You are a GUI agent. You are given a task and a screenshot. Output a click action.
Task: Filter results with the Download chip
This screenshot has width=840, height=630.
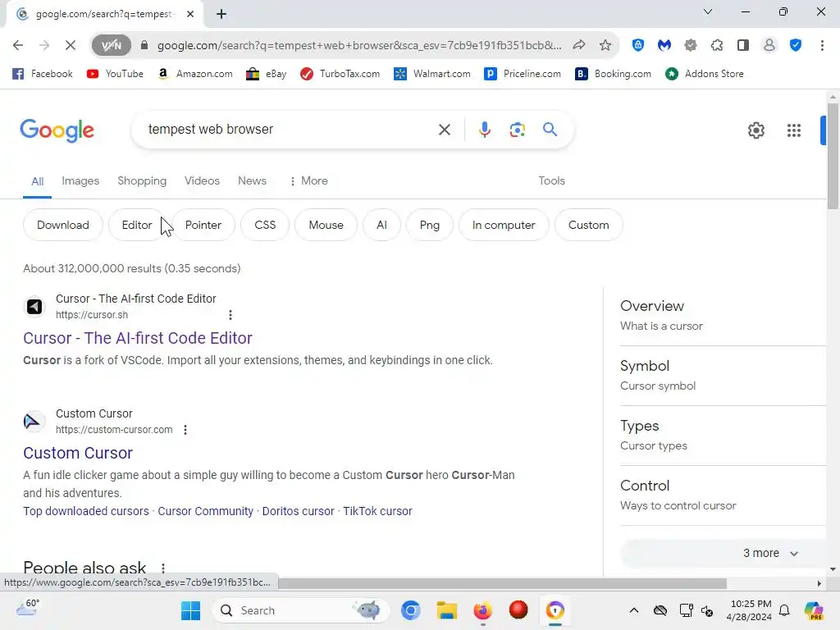point(62,225)
